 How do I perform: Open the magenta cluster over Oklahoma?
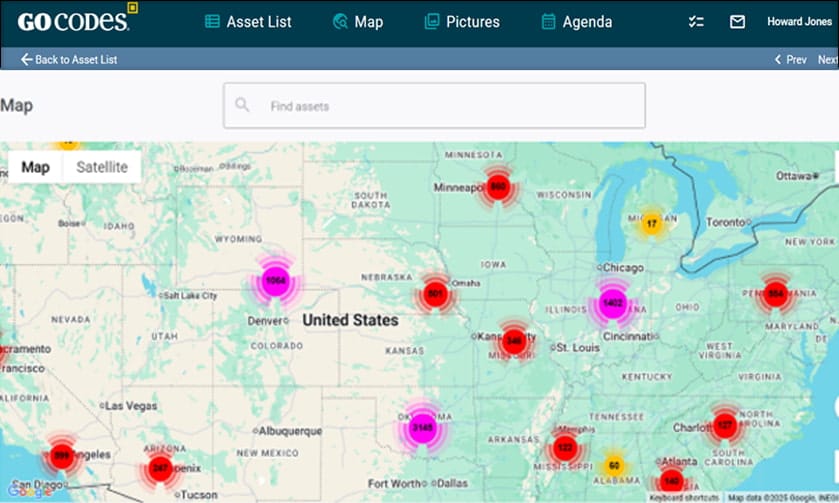[x=423, y=428]
